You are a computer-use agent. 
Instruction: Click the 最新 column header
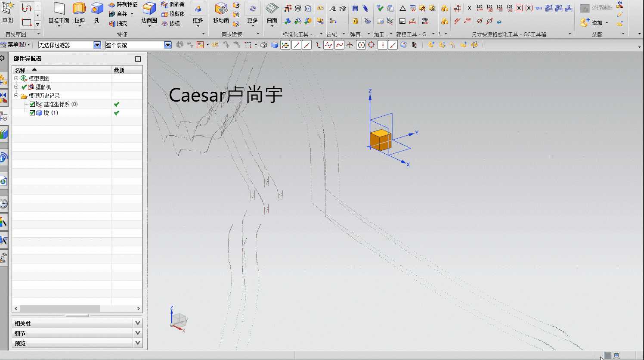pos(127,70)
